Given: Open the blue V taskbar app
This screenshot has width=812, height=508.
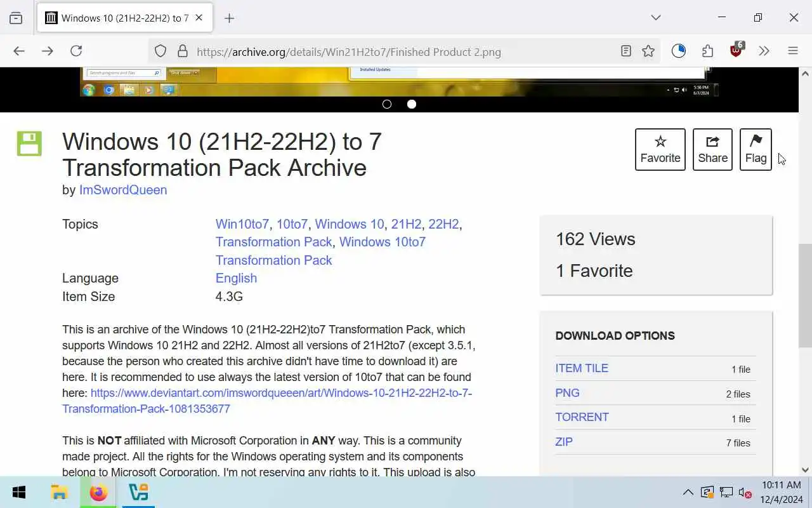Looking at the screenshot, I should (x=138, y=493).
